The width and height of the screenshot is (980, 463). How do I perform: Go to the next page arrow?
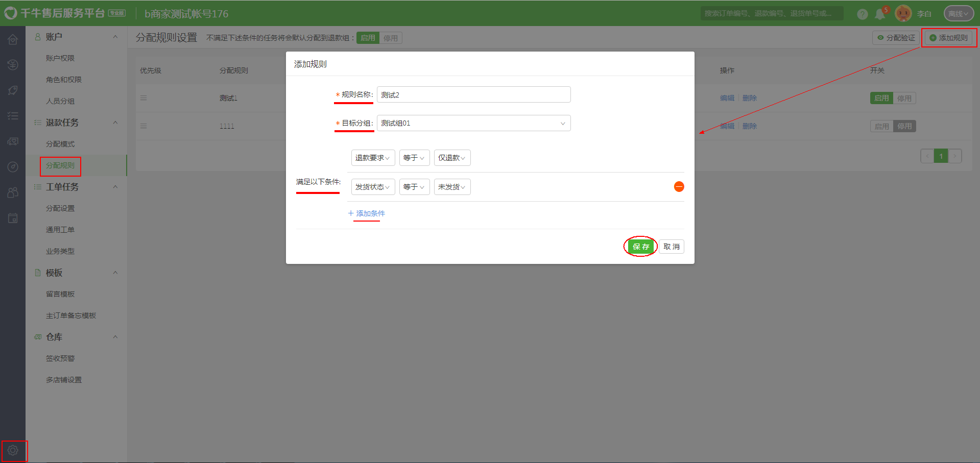coord(955,156)
